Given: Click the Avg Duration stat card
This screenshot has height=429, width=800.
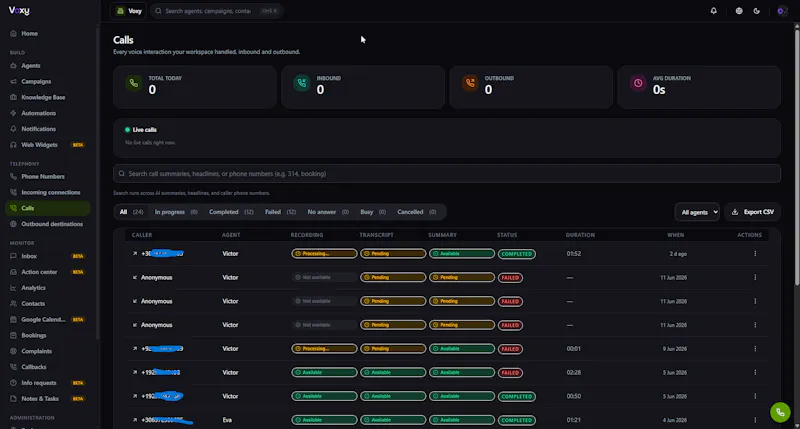Looking at the screenshot, I should (699, 87).
